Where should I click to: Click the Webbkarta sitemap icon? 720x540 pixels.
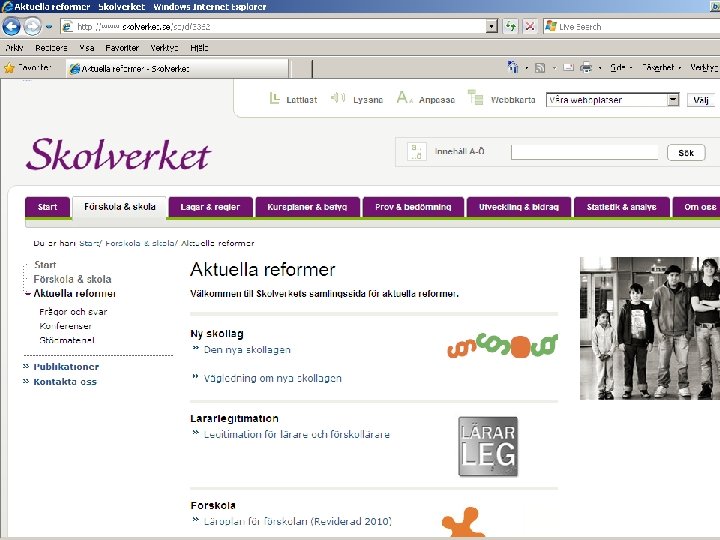point(475,97)
